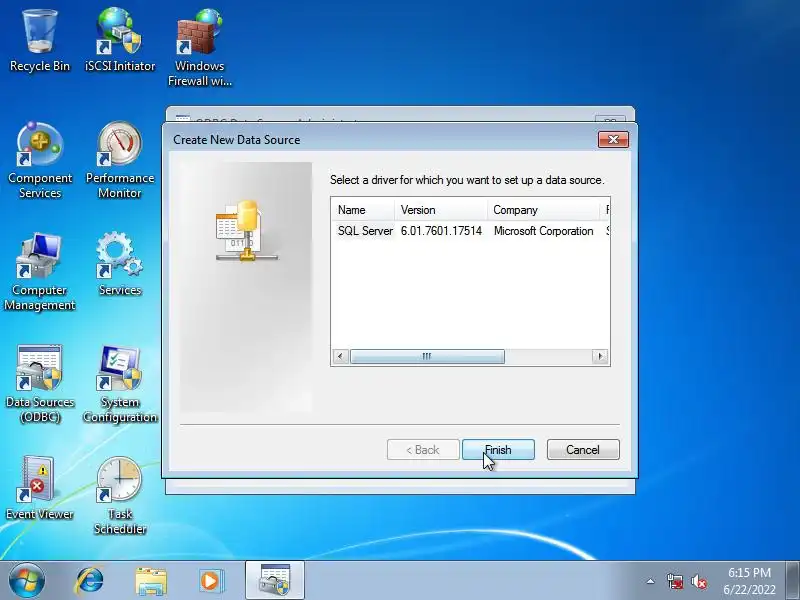
Task: Click the Show desktop strip by the clock
Action: pyautogui.click(x=793, y=580)
